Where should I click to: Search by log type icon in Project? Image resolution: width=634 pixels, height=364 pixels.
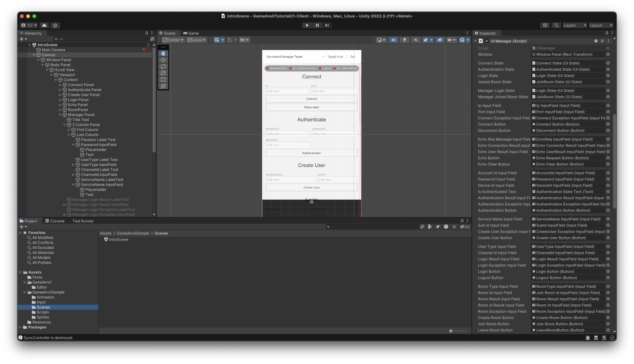446,227
